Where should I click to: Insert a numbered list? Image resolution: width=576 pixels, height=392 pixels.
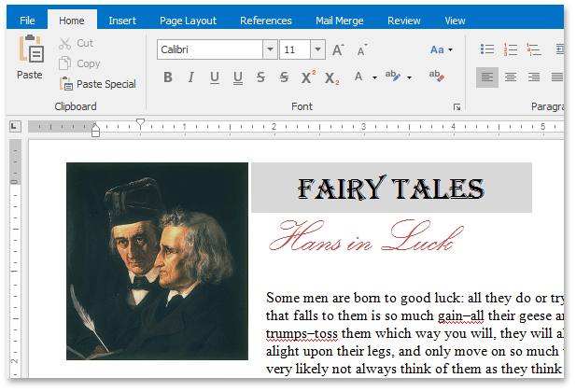tap(511, 49)
